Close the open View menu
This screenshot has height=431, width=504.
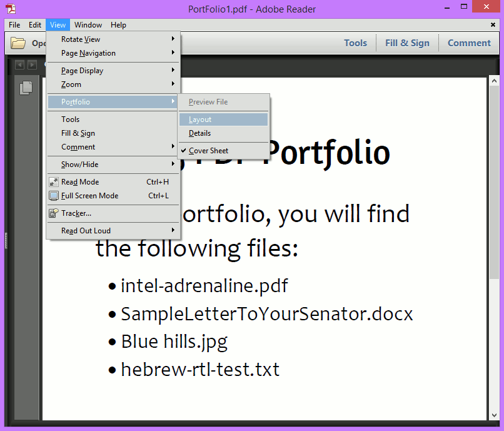(x=58, y=25)
